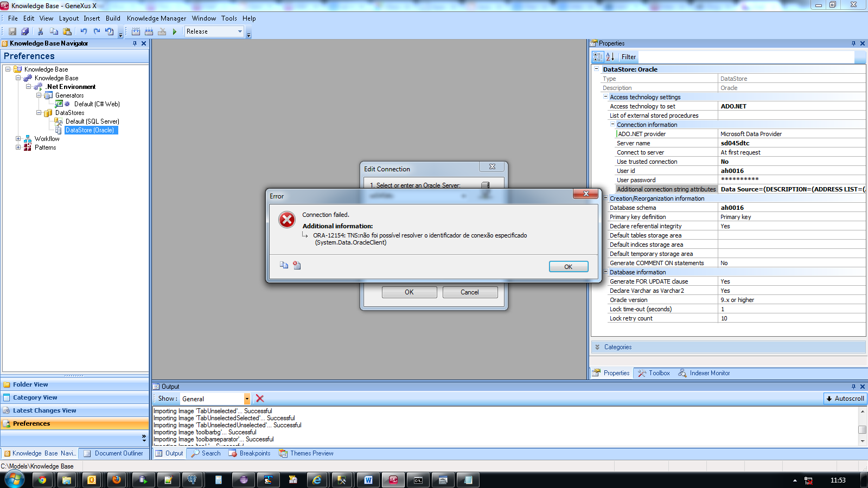Screen dimensions: 868x488
Task: Open Firefox from the taskbar
Action: coord(116,480)
